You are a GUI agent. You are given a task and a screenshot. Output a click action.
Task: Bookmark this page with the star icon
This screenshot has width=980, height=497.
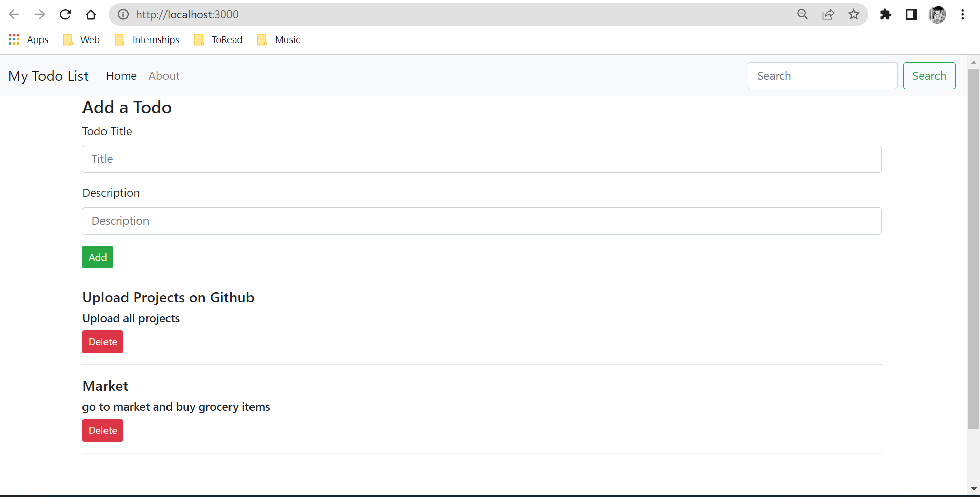point(853,14)
